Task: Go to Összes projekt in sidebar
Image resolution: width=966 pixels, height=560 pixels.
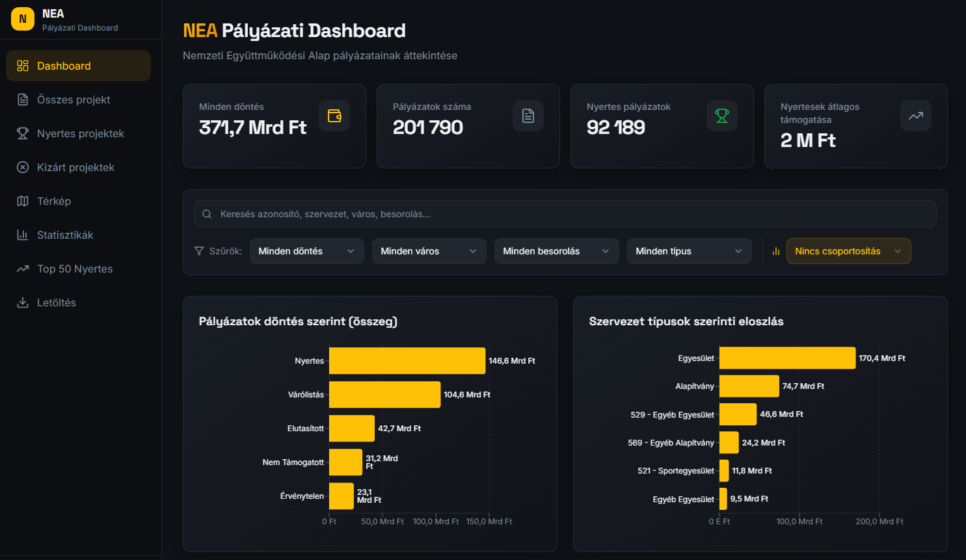Action: pyautogui.click(x=74, y=100)
